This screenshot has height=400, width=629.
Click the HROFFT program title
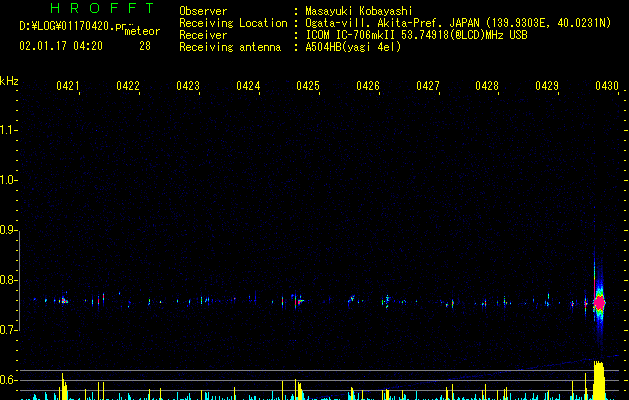coord(102,8)
